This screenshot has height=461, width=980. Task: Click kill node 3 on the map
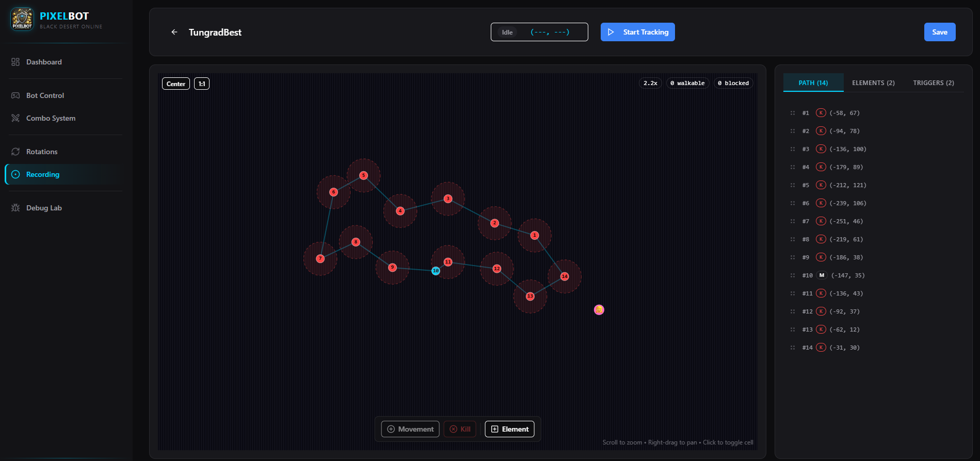pyautogui.click(x=448, y=199)
